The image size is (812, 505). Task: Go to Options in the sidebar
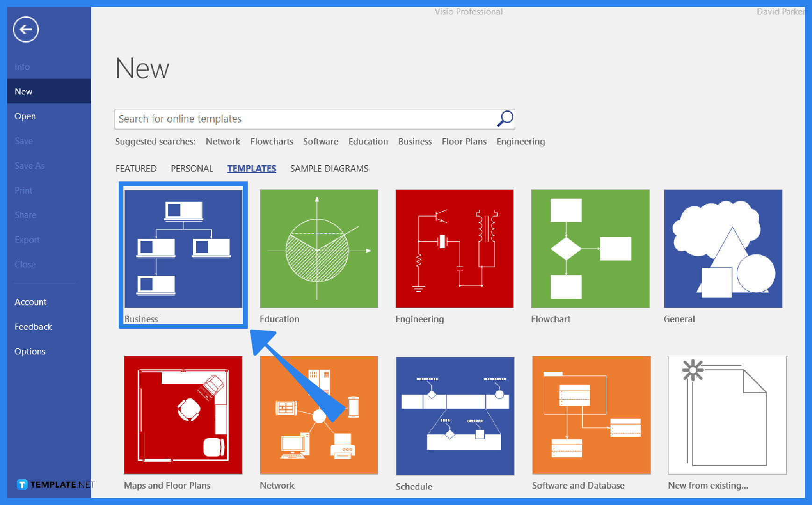(x=30, y=351)
